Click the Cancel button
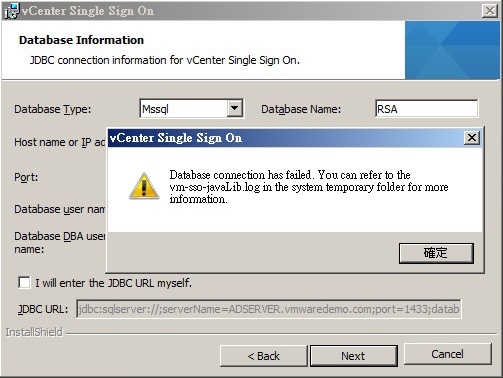This screenshot has height=378, width=503. (x=448, y=354)
